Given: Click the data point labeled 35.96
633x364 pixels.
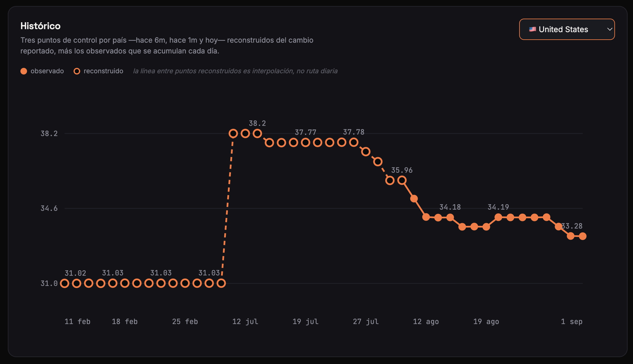Looking at the screenshot, I should tap(402, 180).
